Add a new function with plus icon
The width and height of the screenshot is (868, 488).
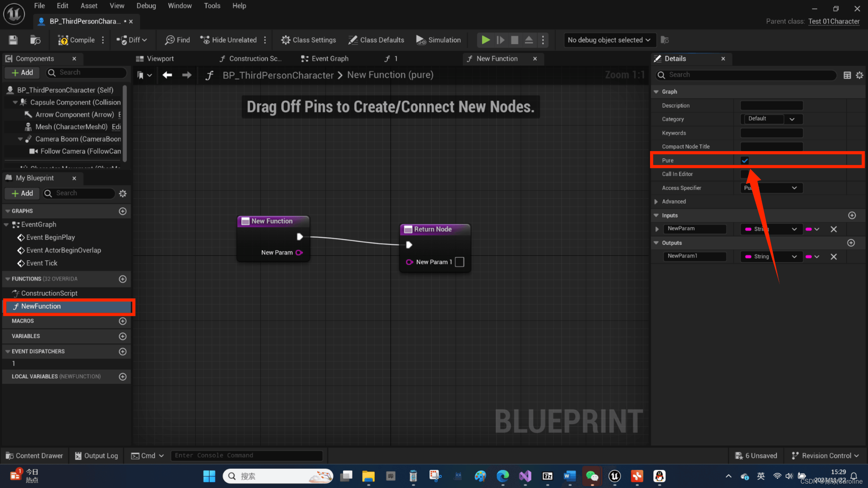click(x=123, y=279)
